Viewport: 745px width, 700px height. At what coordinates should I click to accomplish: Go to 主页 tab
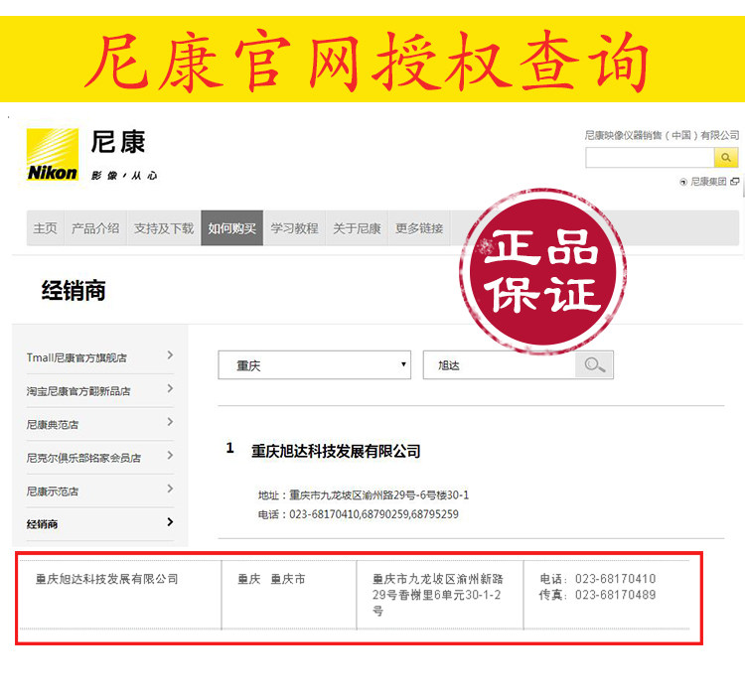tap(45, 228)
